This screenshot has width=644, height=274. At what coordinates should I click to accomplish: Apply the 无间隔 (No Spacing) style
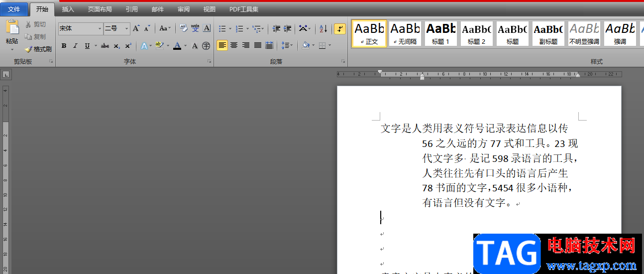point(405,34)
